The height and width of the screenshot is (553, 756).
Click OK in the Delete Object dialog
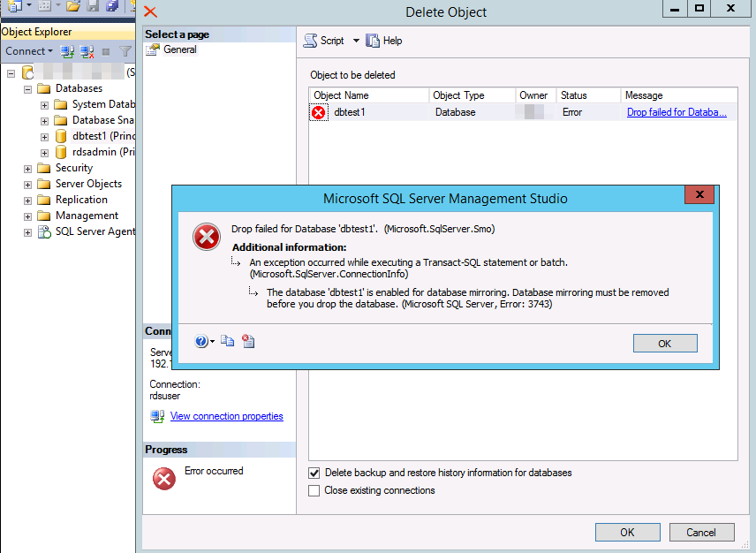(627, 533)
